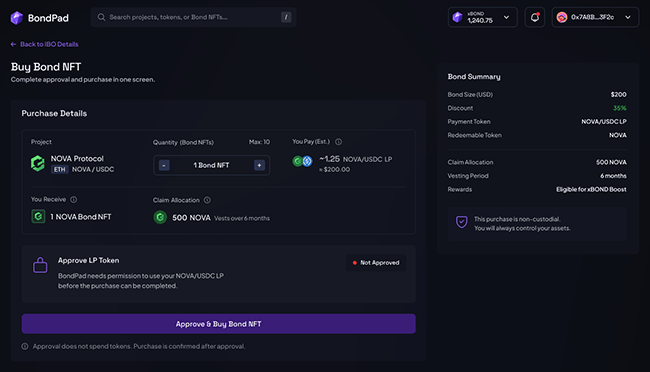Click the wallet avatar icon
Viewport: 650px width, 372px height.
pos(562,17)
